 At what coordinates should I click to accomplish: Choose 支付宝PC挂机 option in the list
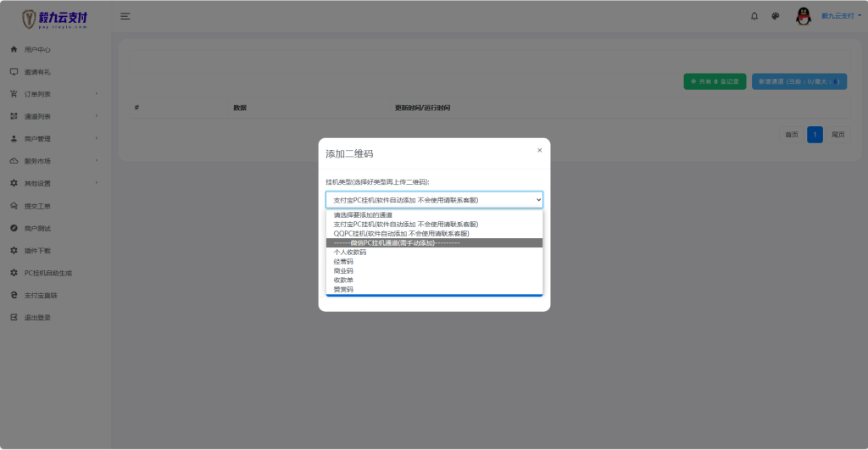pyautogui.click(x=434, y=225)
